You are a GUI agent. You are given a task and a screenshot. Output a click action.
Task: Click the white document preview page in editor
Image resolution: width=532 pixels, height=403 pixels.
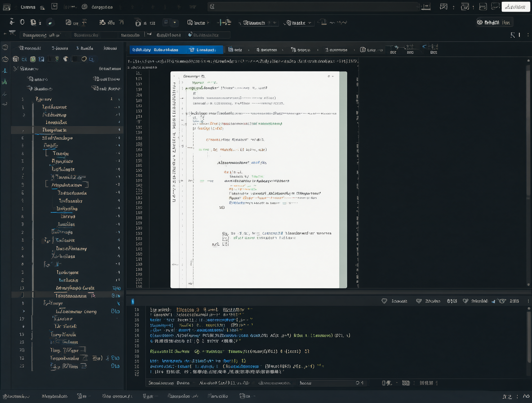(x=258, y=179)
